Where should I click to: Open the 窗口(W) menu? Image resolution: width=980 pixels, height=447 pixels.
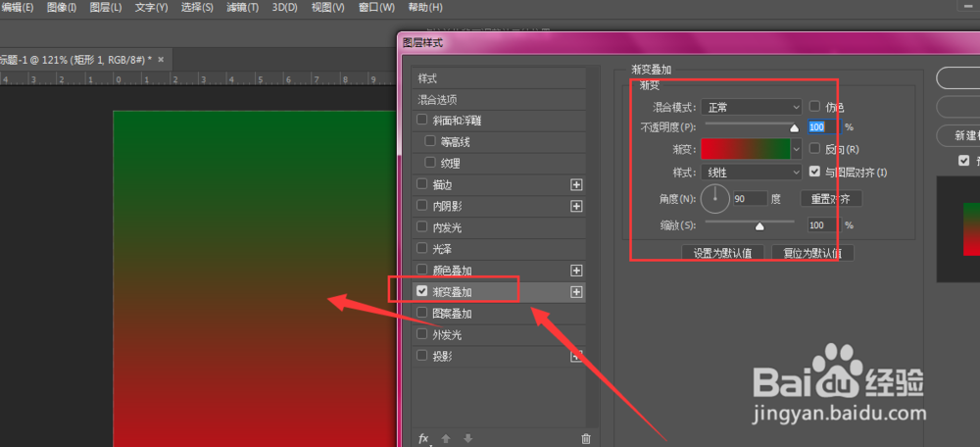377,8
